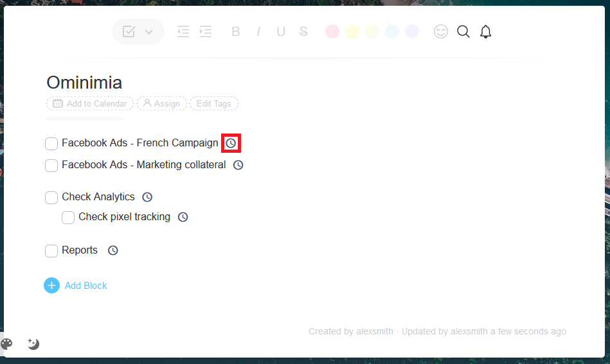Click the checklist block type icon
610x364 pixels.
click(129, 31)
